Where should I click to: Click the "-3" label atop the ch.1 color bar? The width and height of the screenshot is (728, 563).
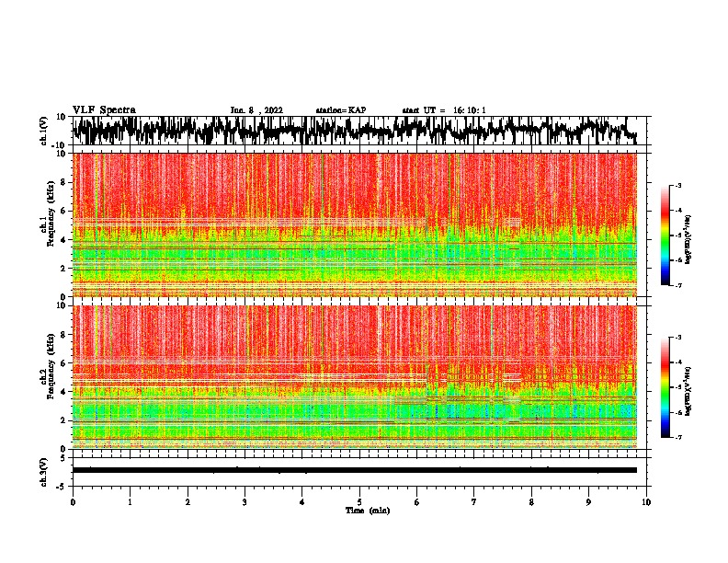coord(677,186)
